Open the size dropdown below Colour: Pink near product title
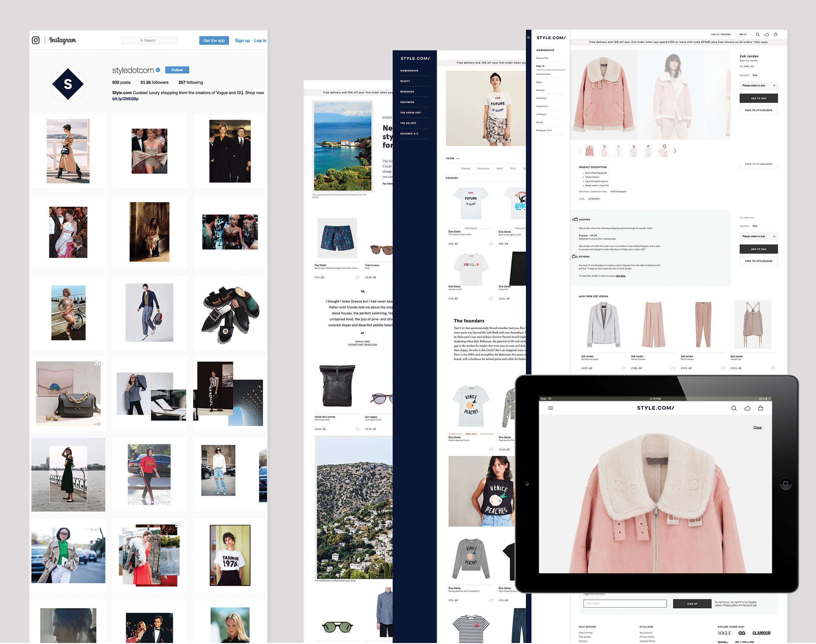816x644 pixels. (759, 86)
